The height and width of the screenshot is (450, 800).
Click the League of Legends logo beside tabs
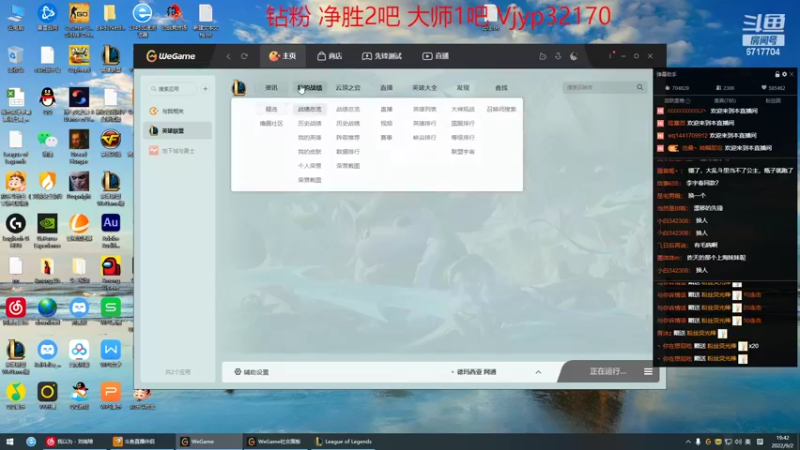(x=239, y=88)
